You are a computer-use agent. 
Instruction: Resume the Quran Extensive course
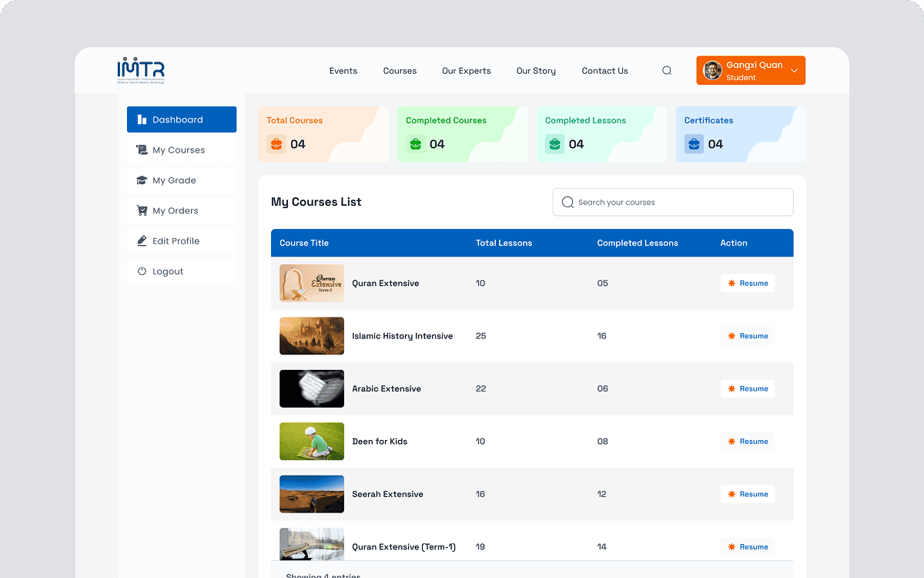coord(747,283)
